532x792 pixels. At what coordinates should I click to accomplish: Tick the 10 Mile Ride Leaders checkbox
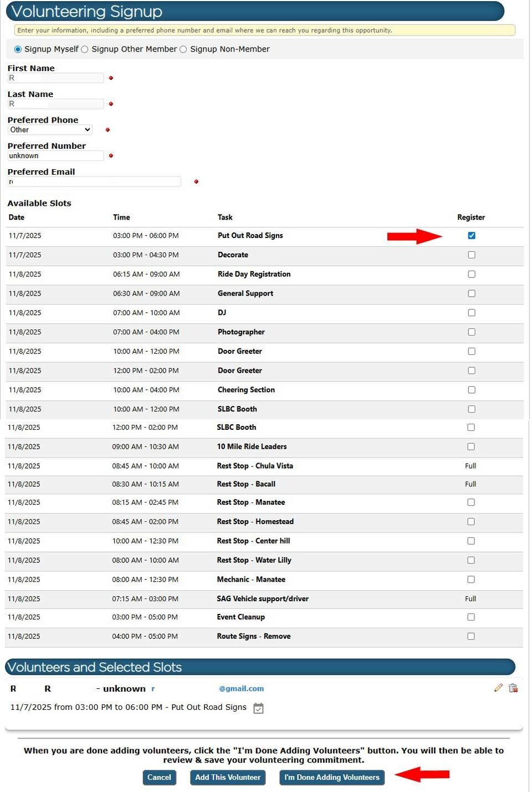pyautogui.click(x=471, y=447)
